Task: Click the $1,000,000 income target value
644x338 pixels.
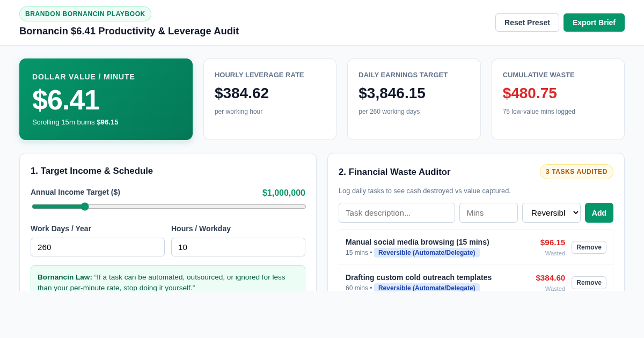Action: click(284, 193)
